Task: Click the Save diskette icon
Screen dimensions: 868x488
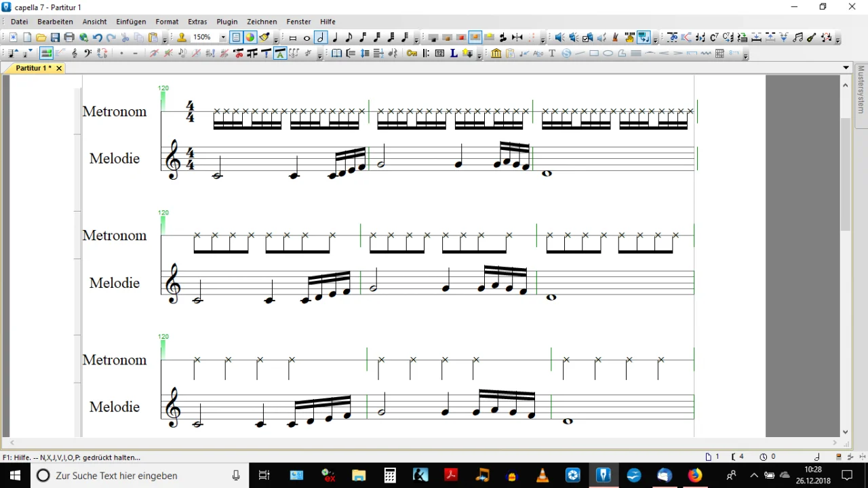Action: (x=55, y=38)
